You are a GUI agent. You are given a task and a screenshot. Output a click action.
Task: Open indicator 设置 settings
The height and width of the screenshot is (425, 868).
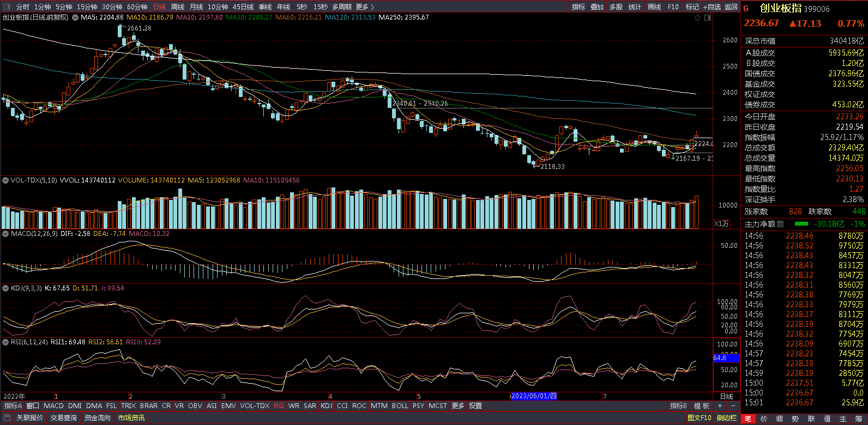pyautogui.click(x=475, y=406)
